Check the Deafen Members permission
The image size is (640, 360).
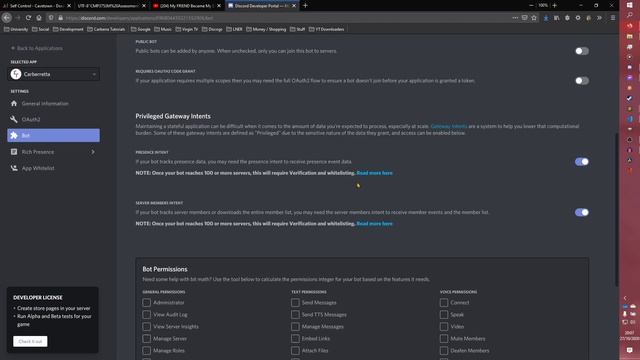coord(444,350)
